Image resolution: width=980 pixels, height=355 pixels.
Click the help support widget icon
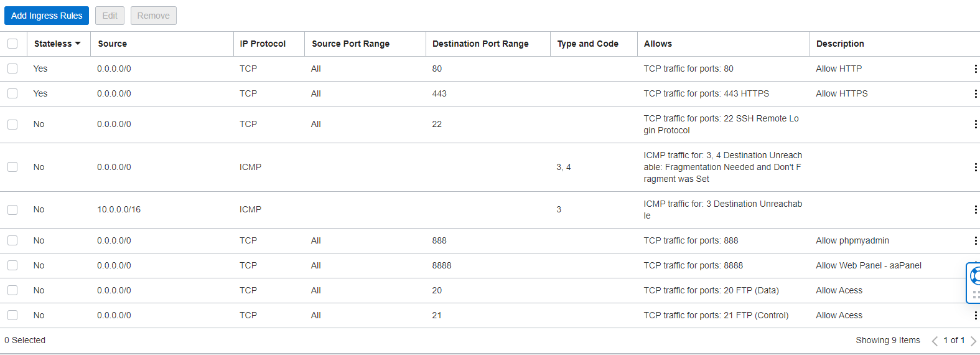pyautogui.click(x=975, y=276)
